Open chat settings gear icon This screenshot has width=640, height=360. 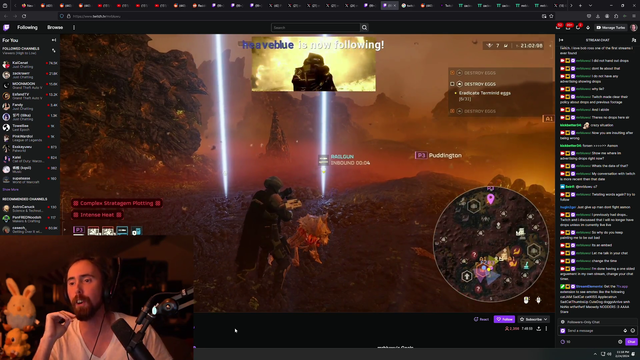pos(620,342)
